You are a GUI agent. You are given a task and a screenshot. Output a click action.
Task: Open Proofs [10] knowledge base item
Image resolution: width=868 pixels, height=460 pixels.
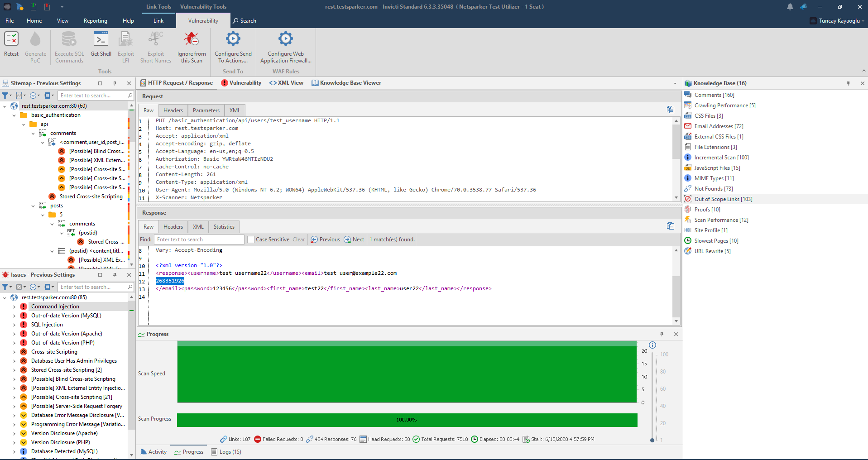point(707,210)
